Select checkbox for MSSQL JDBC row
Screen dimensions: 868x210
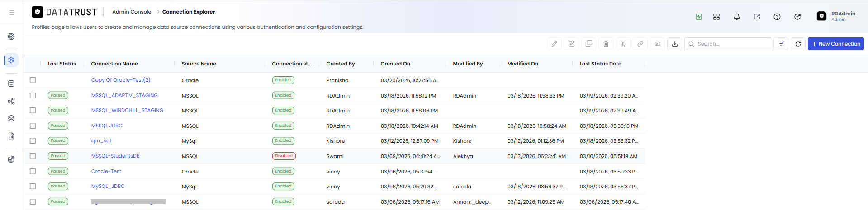point(33,126)
